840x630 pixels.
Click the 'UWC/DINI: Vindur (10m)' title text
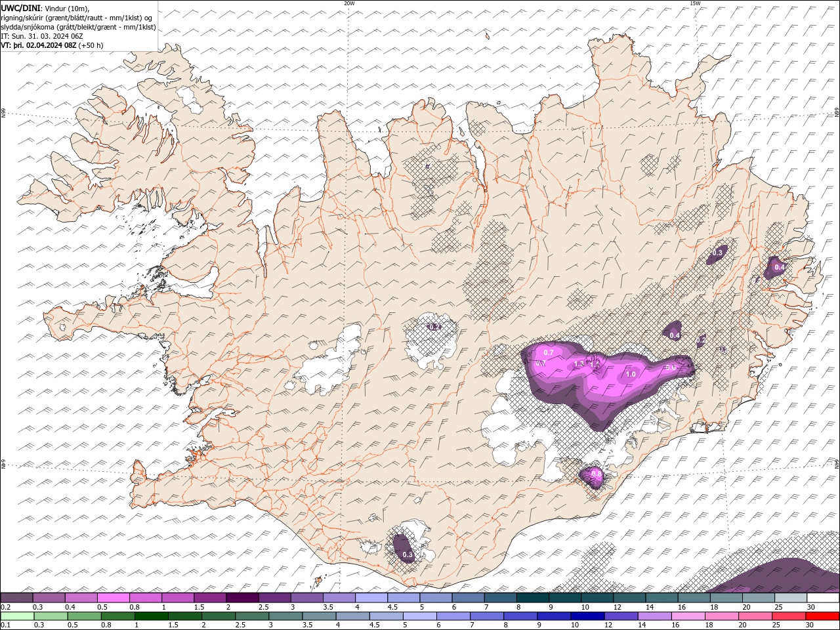pyautogui.click(x=45, y=8)
